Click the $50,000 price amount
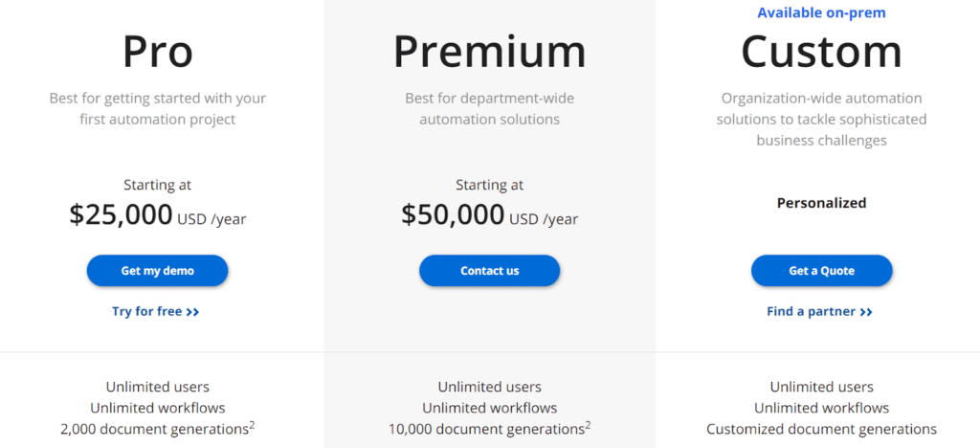Viewport: 980px width, 448px height. click(x=453, y=214)
